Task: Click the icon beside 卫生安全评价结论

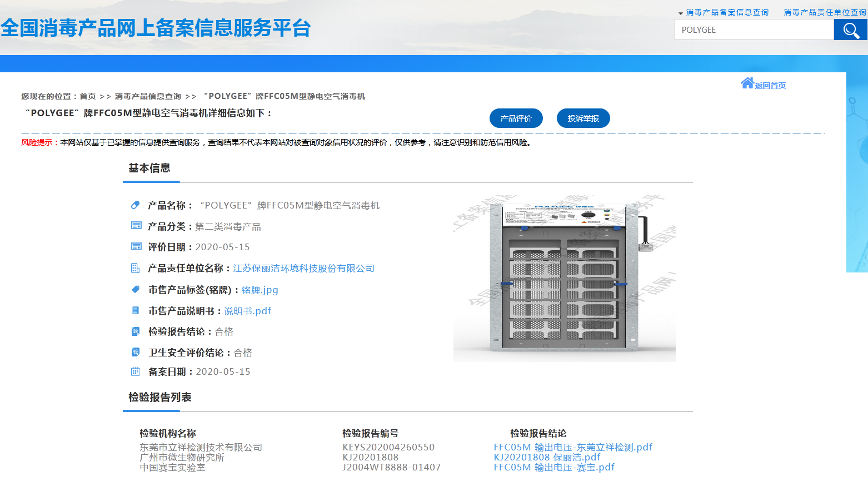Action: pyautogui.click(x=135, y=352)
